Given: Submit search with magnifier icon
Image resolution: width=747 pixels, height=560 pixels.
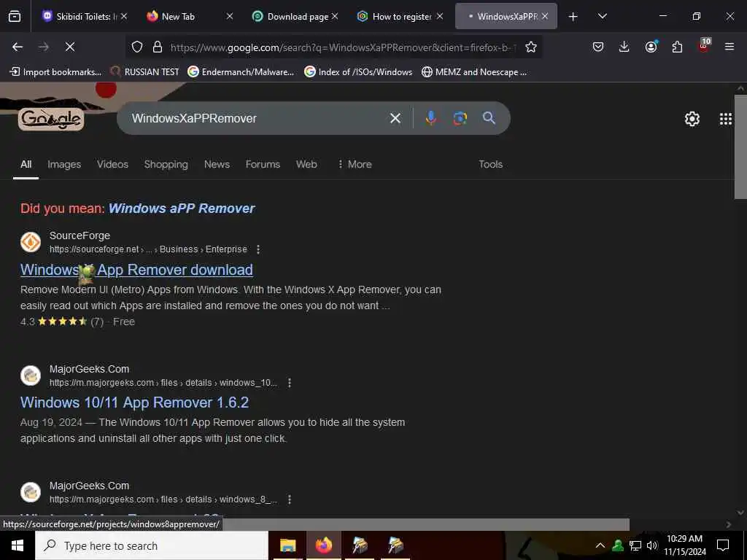Looking at the screenshot, I should click(x=489, y=118).
